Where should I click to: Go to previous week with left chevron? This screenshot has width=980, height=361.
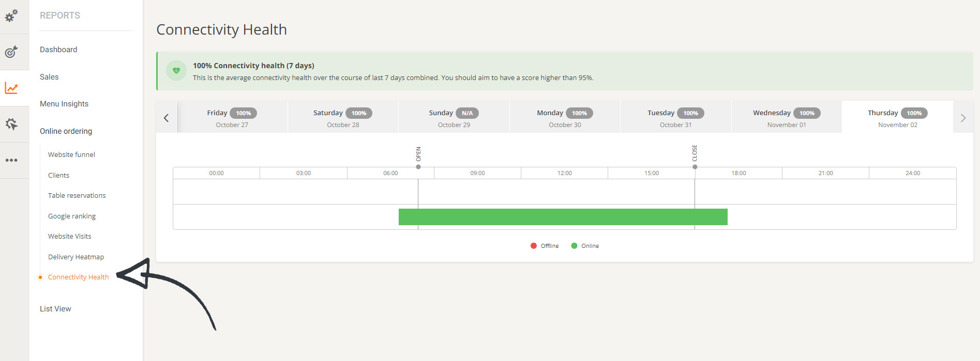click(166, 118)
